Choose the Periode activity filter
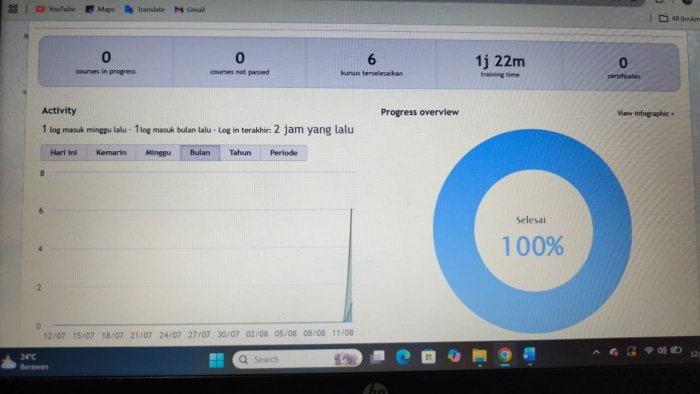Screen dimensions: 700x394 coord(283,153)
